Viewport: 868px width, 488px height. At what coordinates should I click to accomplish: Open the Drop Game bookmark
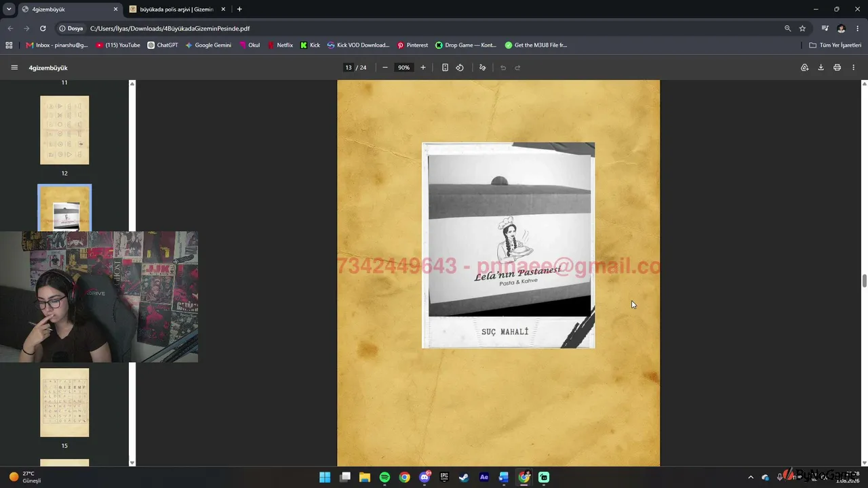(466, 45)
